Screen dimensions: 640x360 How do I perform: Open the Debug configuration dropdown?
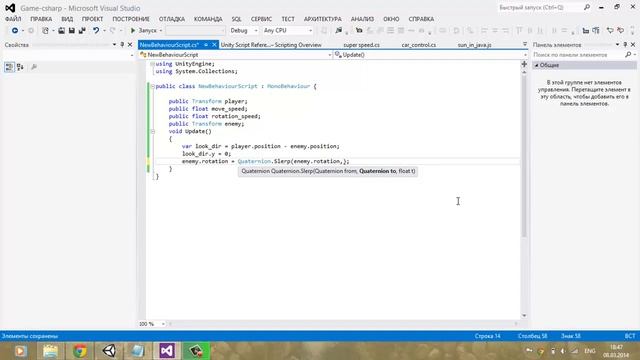(244, 31)
